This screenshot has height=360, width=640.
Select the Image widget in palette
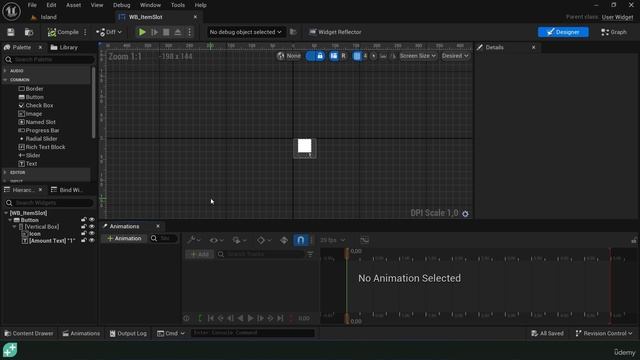pos(30,114)
